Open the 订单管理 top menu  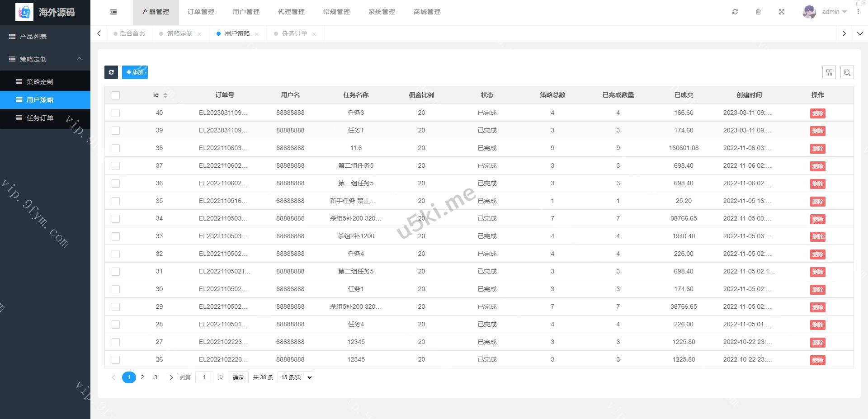[201, 12]
